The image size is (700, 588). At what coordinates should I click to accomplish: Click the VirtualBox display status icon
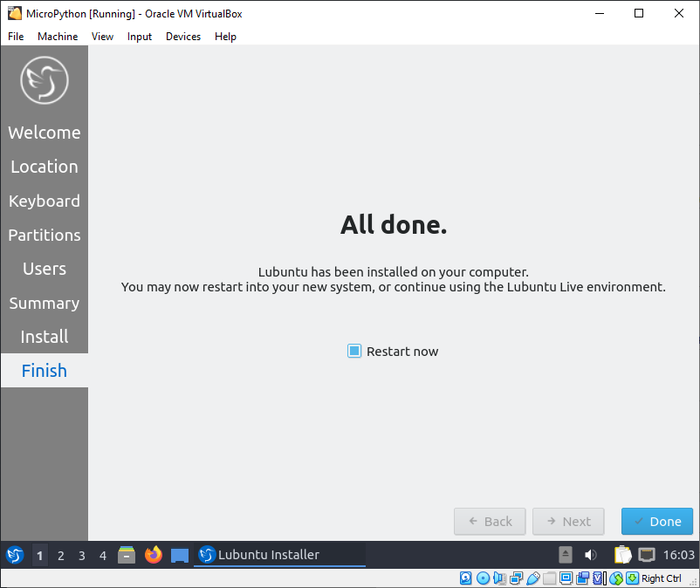pos(566,578)
